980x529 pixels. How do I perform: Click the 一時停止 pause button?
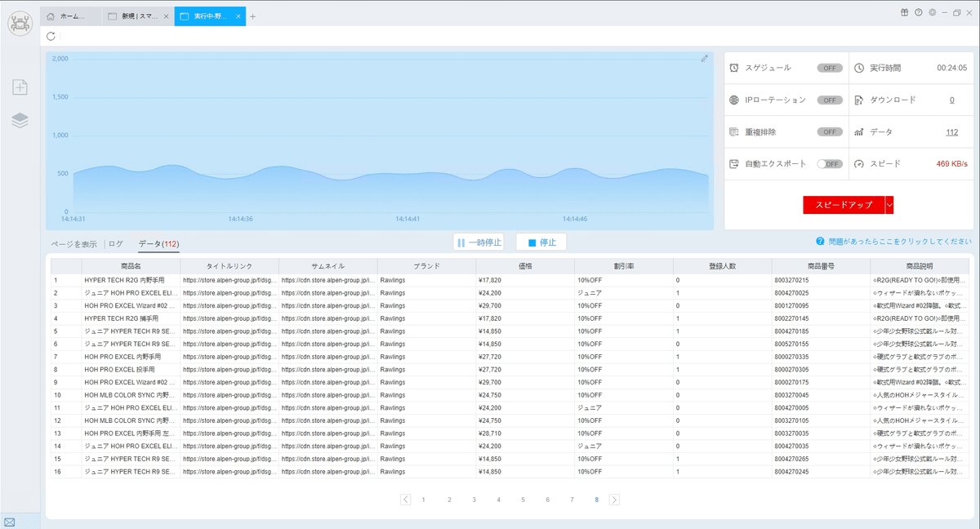pyautogui.click(x=479, y=242)
